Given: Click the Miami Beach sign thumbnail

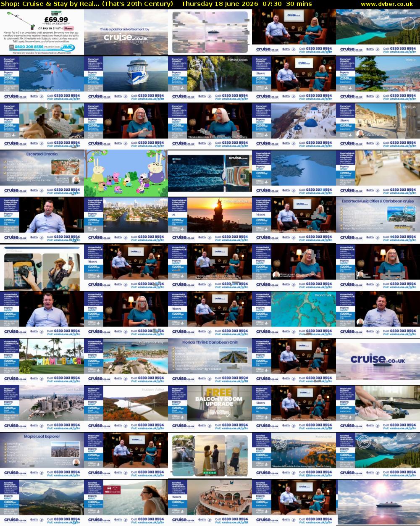Looking at the screenshot, I should pyautogui.click(x=42, y=361).
